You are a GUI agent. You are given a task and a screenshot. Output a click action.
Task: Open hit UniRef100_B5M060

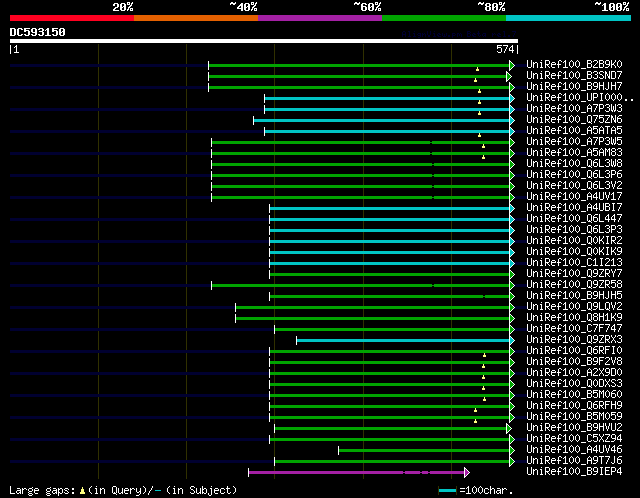tap(574, 395)
